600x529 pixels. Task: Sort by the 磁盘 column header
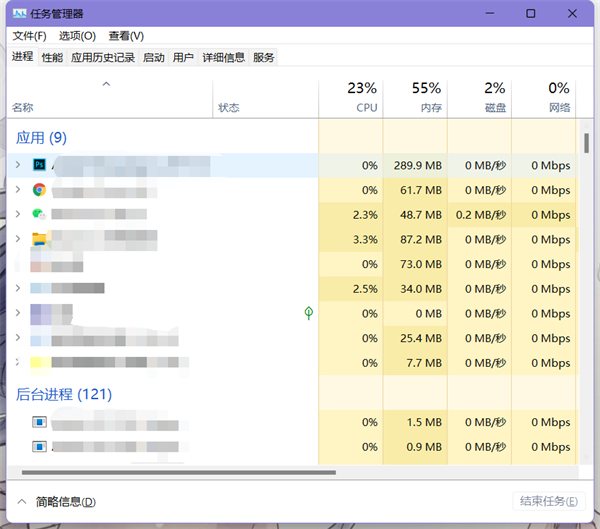[x=479, y=99]
